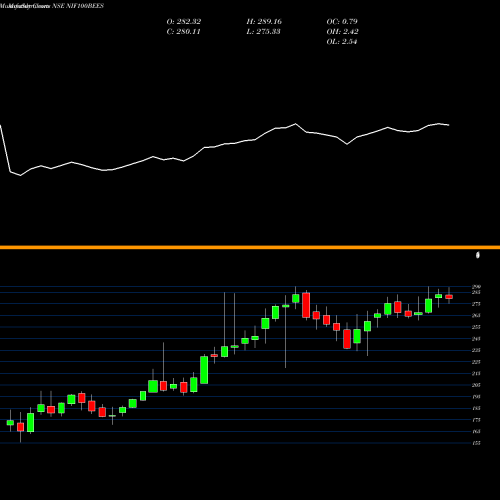Viewport: 500px width, 500px height.
Task: Click the 'L: 275.33' low value
Action: (263, 32)
